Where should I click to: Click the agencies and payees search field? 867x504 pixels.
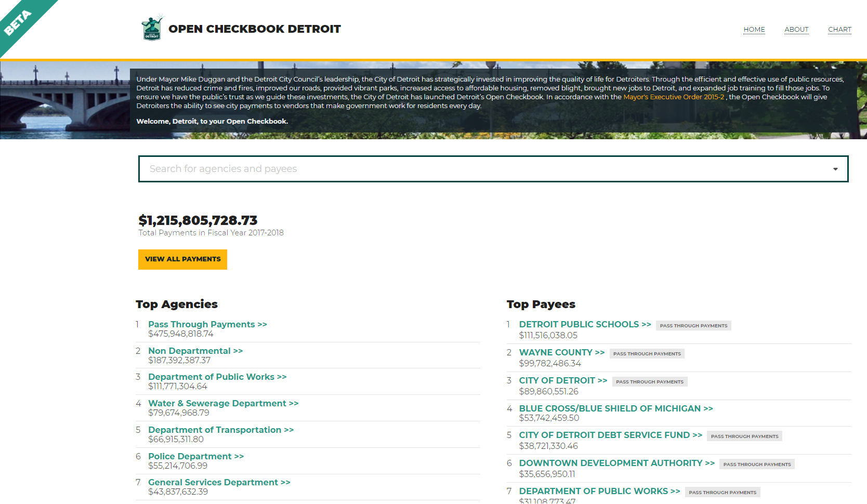coord(483,169)
